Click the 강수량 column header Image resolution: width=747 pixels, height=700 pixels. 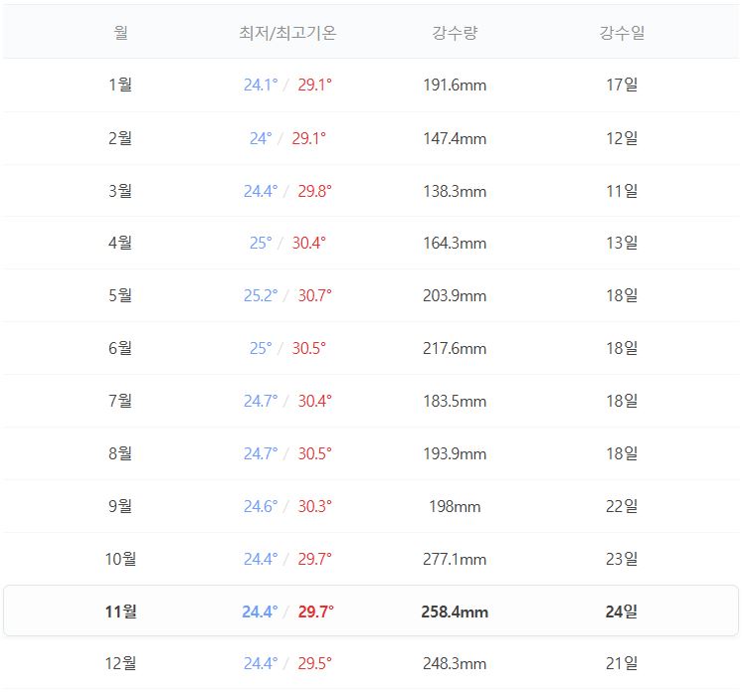click(x=455, y=33)
